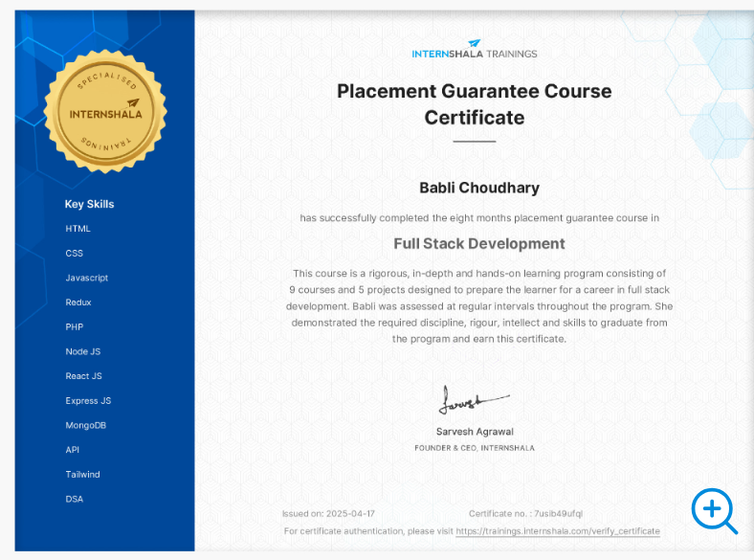Click the Sarvesh Agrawal signature image
The image size is (754, 560).
[474, 399]
